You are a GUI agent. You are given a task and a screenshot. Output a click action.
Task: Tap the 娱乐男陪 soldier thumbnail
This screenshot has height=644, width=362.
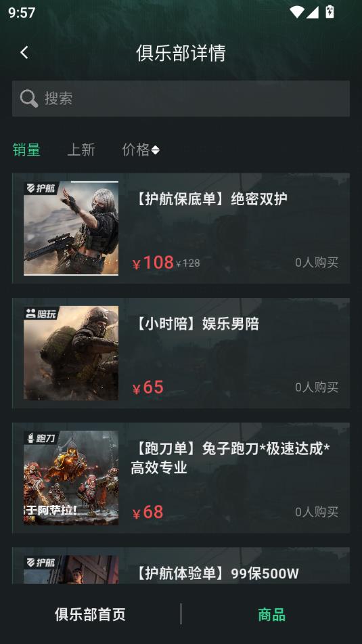point(71,353)
